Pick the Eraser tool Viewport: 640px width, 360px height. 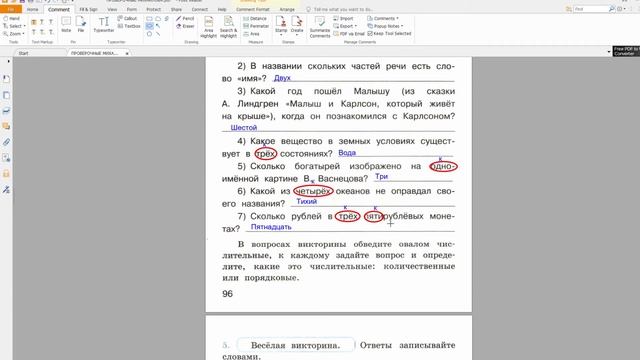(x=185, y=26)
